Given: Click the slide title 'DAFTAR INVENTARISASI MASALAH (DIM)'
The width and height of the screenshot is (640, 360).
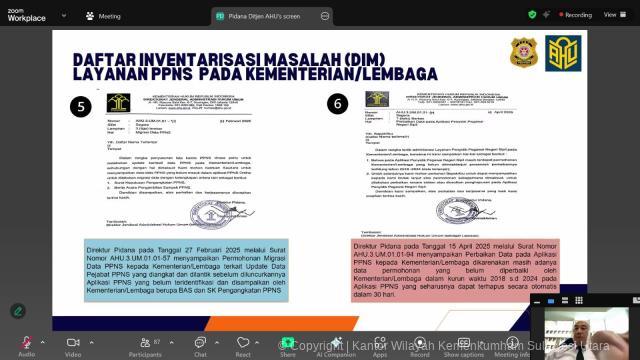Looking at the screenshot, I should pyautogui.click(x=229, y=60).
